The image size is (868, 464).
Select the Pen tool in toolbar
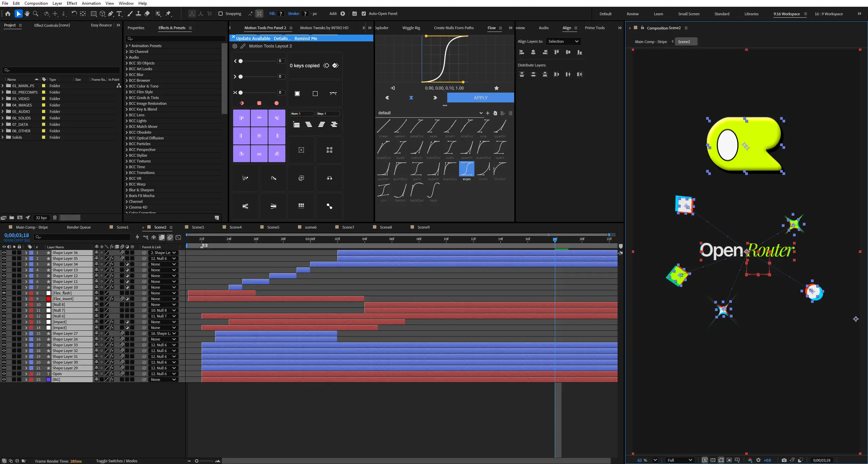click(x=111, y=14)
